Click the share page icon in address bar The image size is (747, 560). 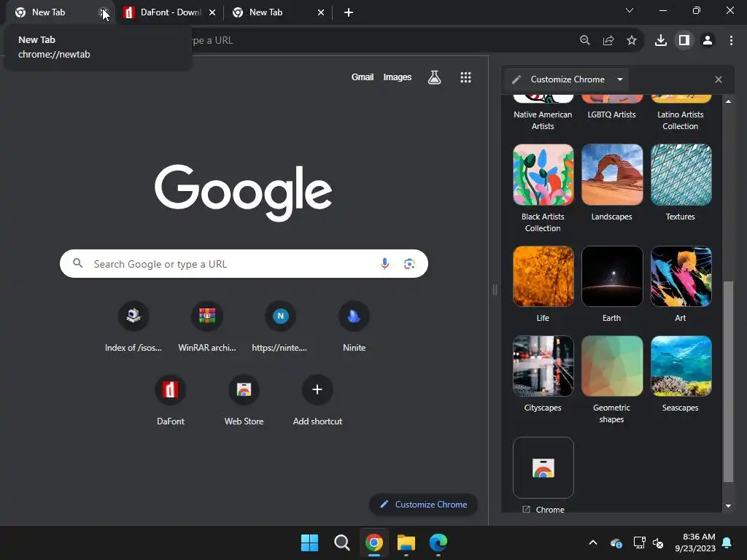click(x=608, y=41)
